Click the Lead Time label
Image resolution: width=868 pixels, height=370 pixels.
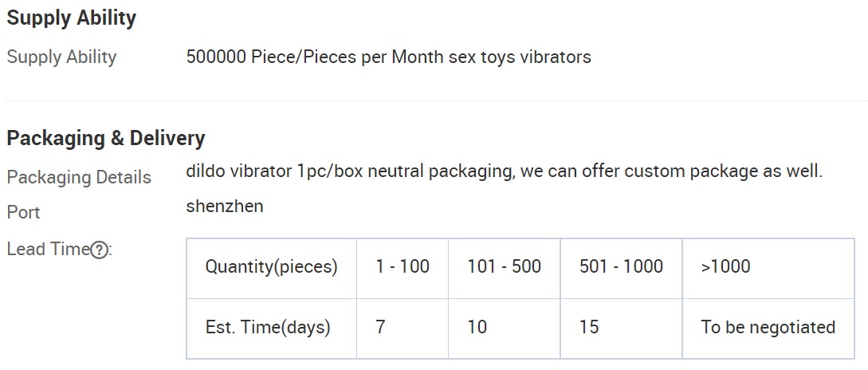coord(48,250)
